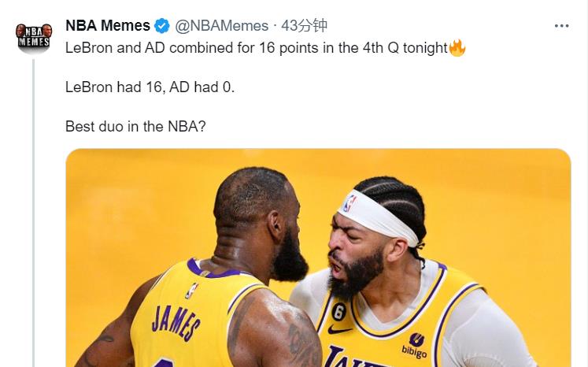Click the fire emoji after 'tonight'

(457, 48)
